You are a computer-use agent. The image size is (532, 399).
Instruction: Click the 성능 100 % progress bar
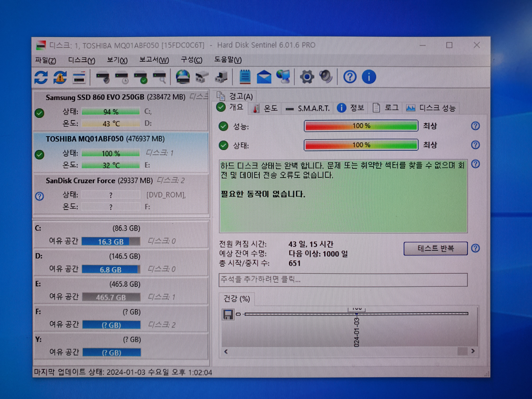pos(361,126)
